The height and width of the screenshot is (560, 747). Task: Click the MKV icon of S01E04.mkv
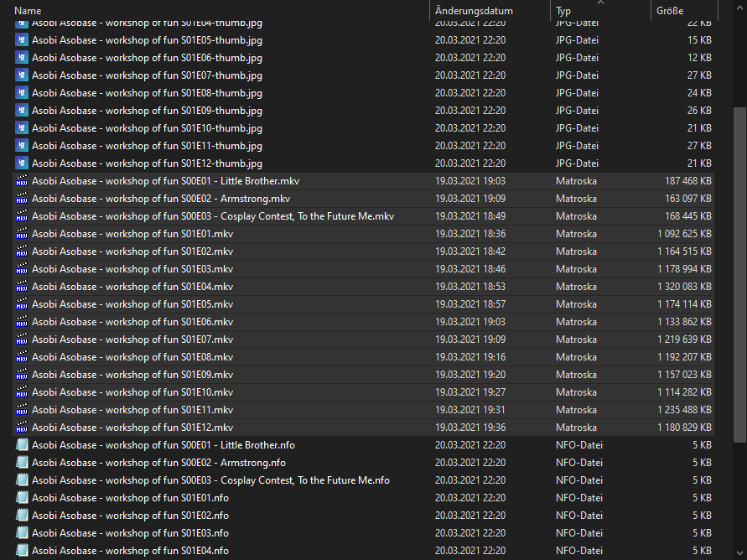(22, 287)
